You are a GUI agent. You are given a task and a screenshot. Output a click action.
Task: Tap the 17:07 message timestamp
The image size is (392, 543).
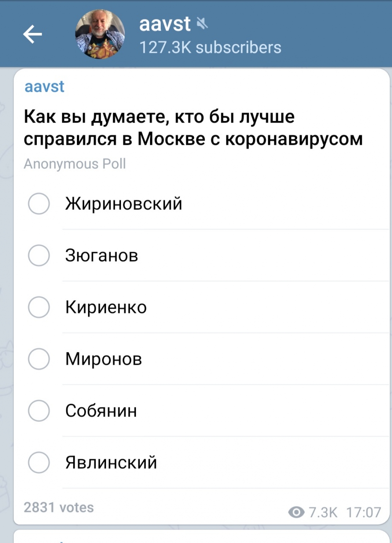[364, 512]
